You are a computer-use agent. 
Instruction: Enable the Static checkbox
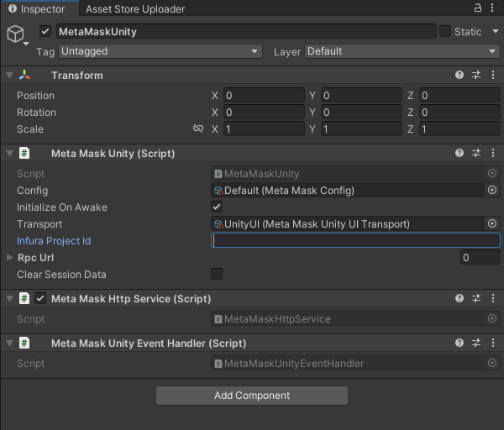pos(445,32)
